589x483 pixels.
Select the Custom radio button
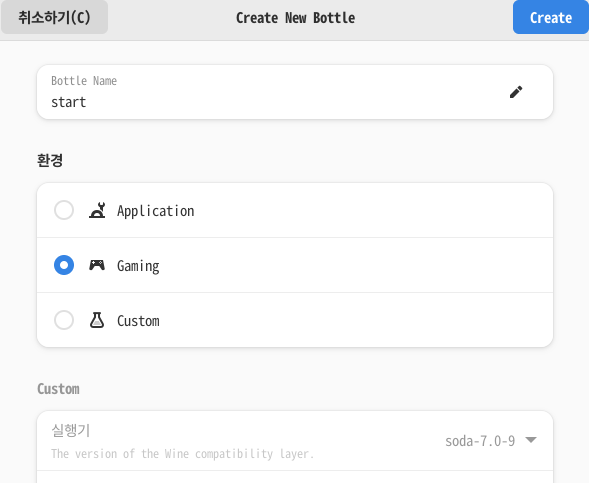click(x=64, y=320)
